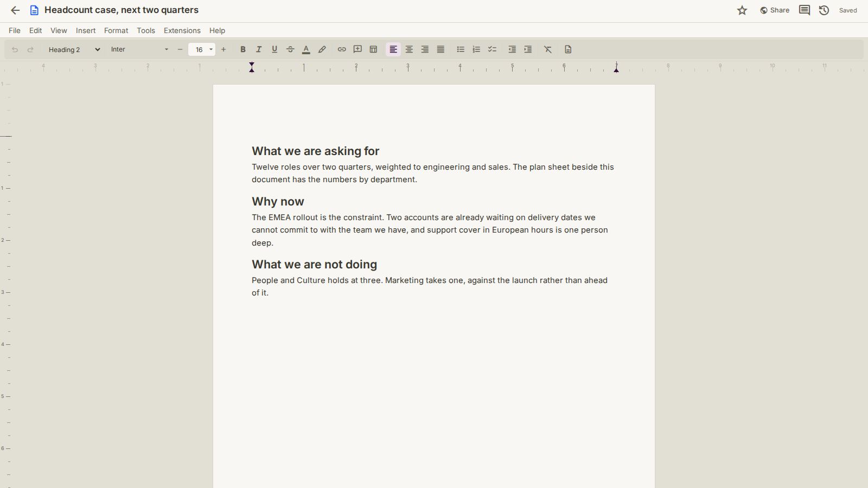Increase the indent
Viewport: 868px width, 488px height.
528,49
